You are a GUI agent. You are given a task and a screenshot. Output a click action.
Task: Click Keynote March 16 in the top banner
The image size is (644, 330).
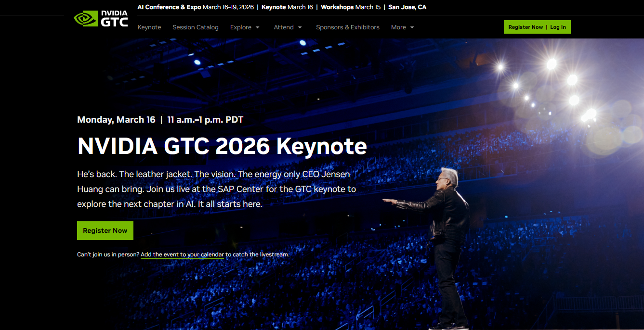point(287,7)
